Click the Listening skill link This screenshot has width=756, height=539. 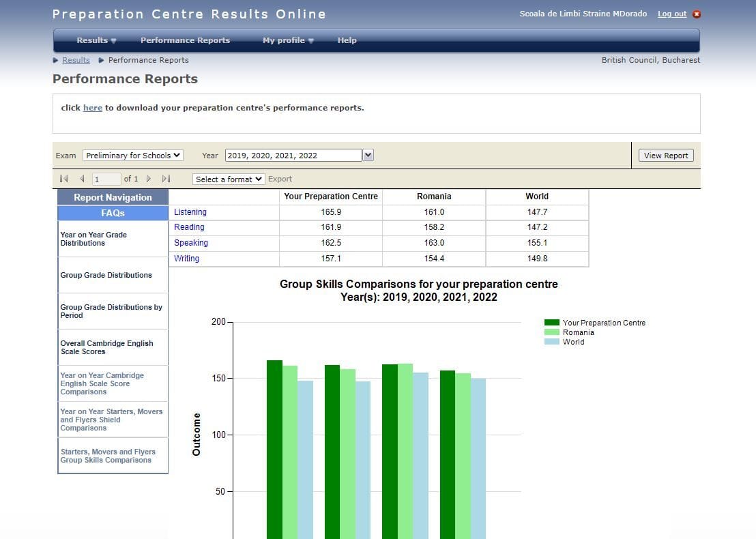coord(190,212)
